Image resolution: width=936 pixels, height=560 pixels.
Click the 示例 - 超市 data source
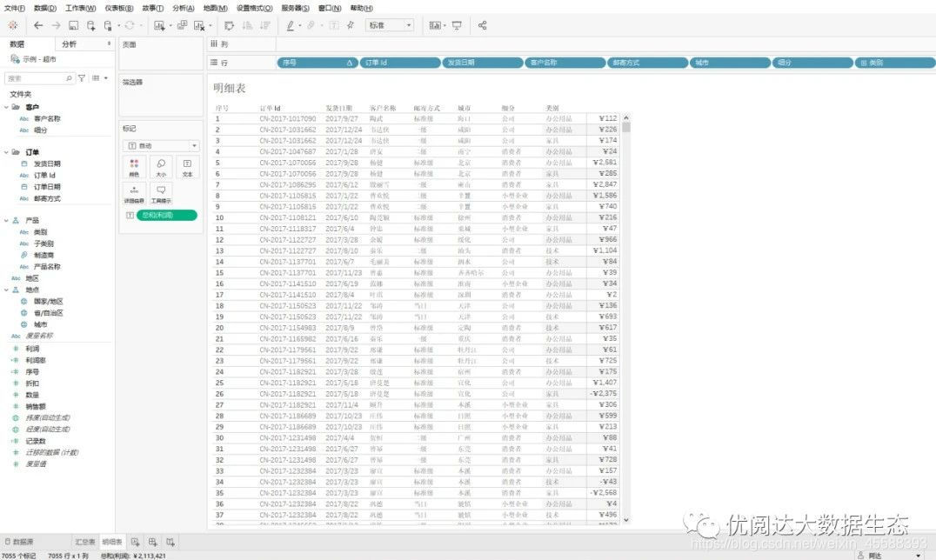click(x=35, y=59)
